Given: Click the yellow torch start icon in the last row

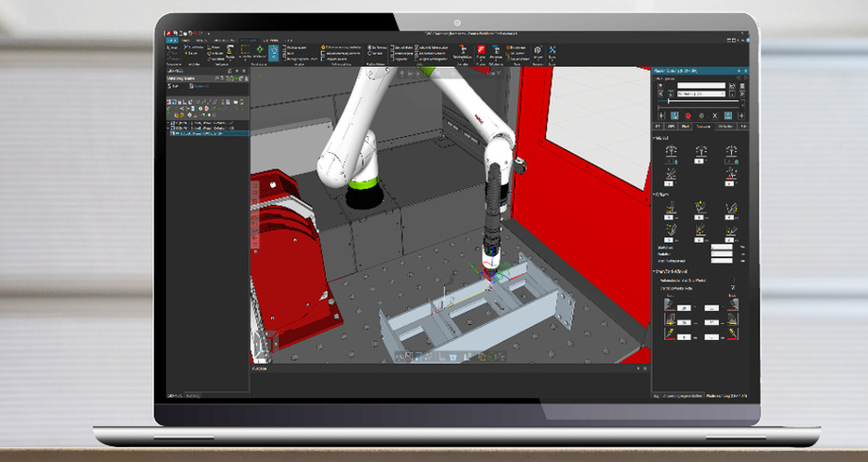Looking at the screenshot, I should click(x=670, y=334).
